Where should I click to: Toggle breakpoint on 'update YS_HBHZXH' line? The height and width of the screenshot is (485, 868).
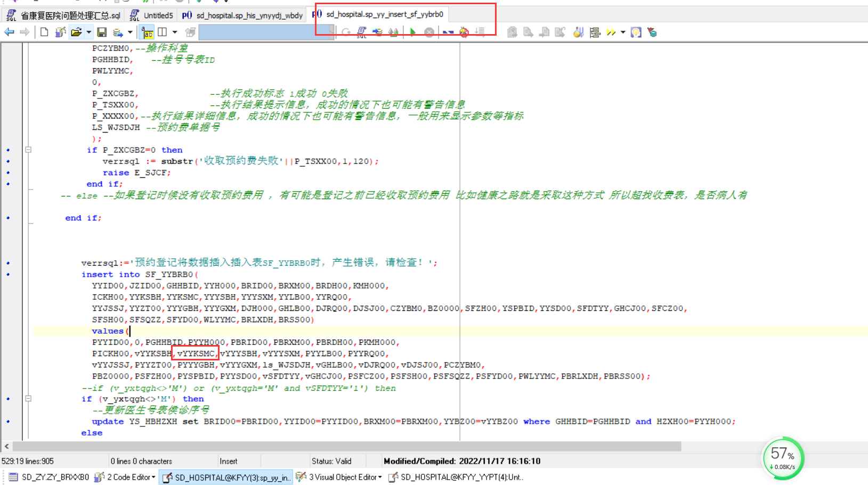tap(8, 422)
